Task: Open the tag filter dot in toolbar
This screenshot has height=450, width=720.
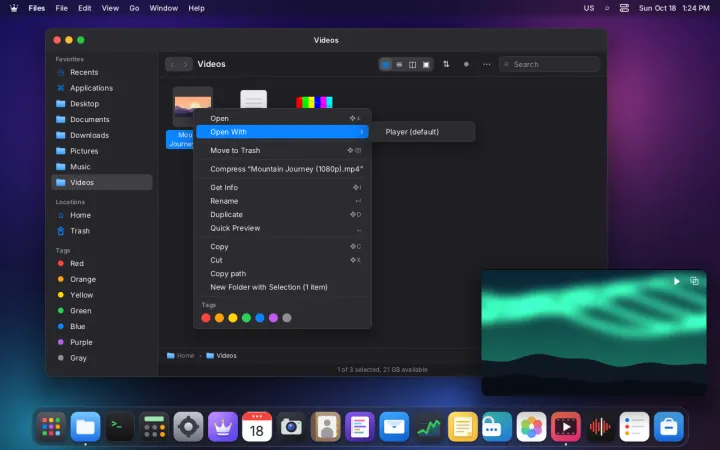Action: tap(466, 64)
